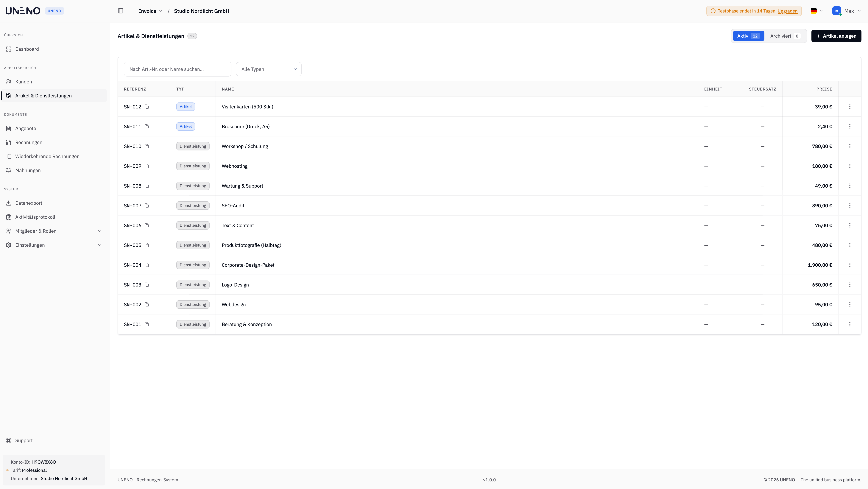Open row actions for Broschüre (Druck, A5)

pos(850,126)
